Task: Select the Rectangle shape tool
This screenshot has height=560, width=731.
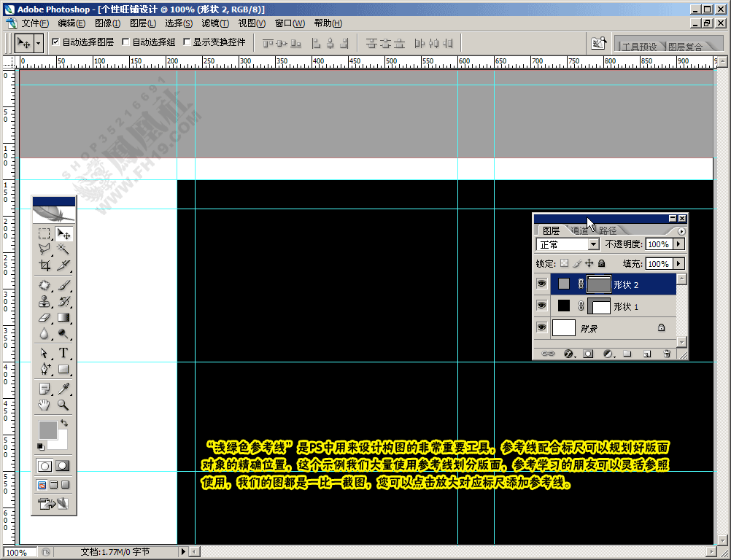Action: coord(63,369)
